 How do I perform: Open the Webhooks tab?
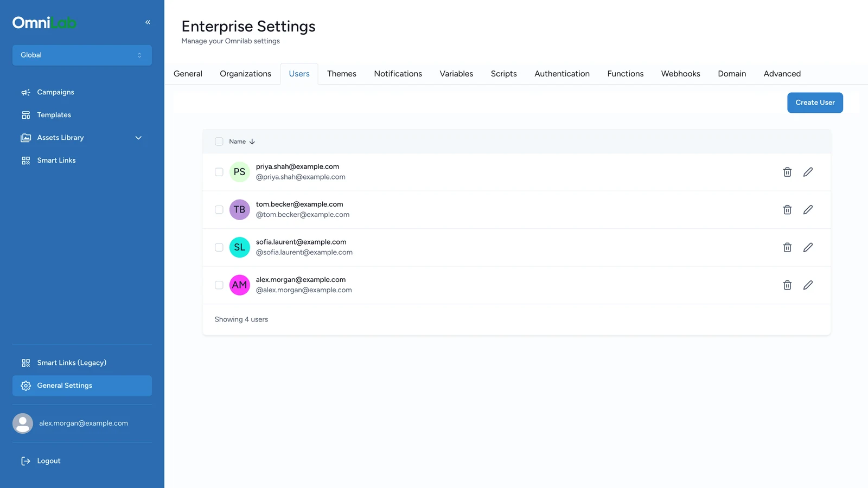[x=680, y=74]
